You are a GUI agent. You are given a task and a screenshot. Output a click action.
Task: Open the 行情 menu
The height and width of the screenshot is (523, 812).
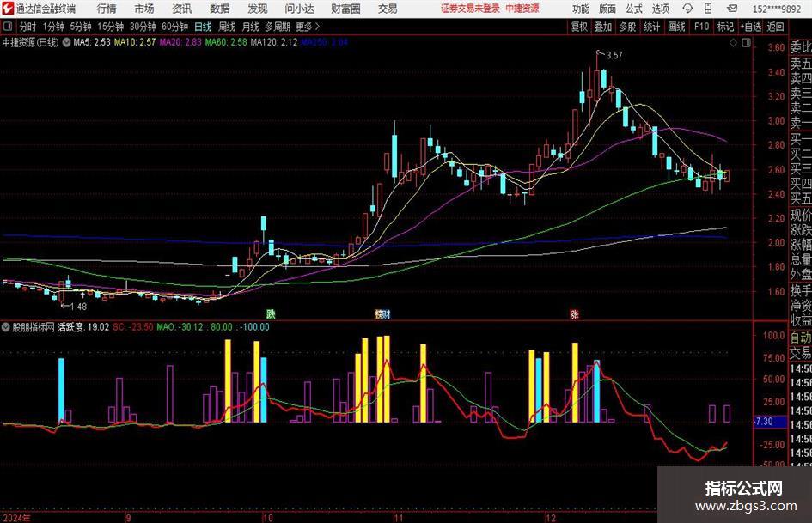(107, 9)
